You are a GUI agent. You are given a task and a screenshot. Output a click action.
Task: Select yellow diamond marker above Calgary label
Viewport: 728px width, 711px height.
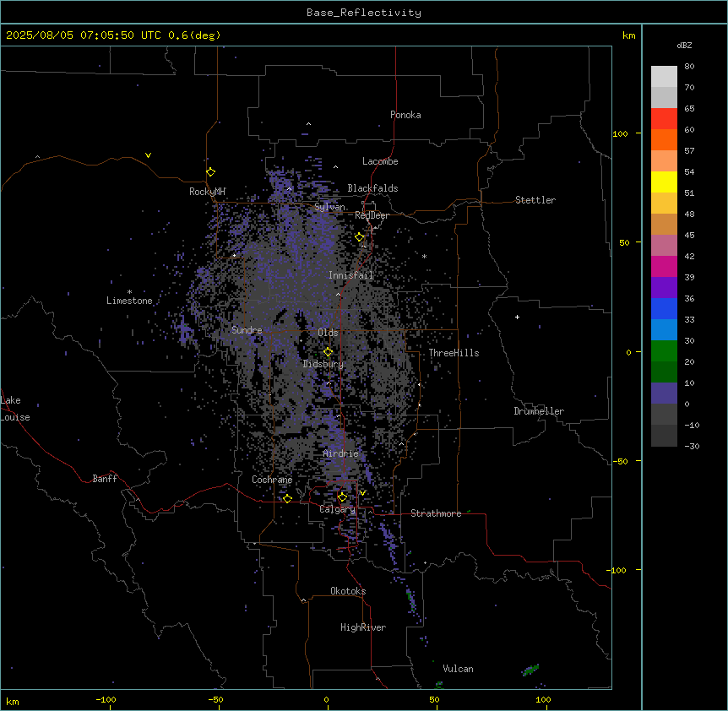342,497
